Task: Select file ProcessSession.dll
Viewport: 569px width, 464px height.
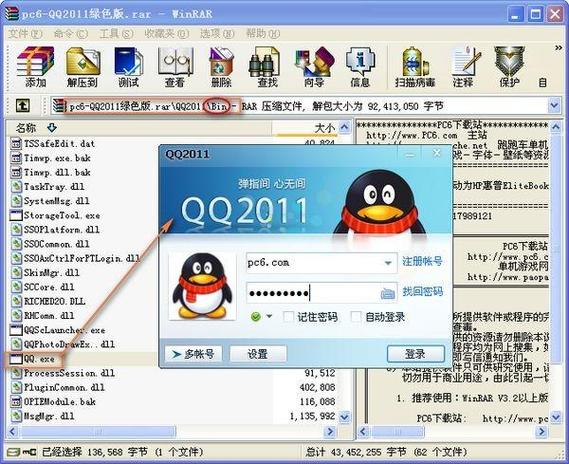Action: tap(62, 373)
